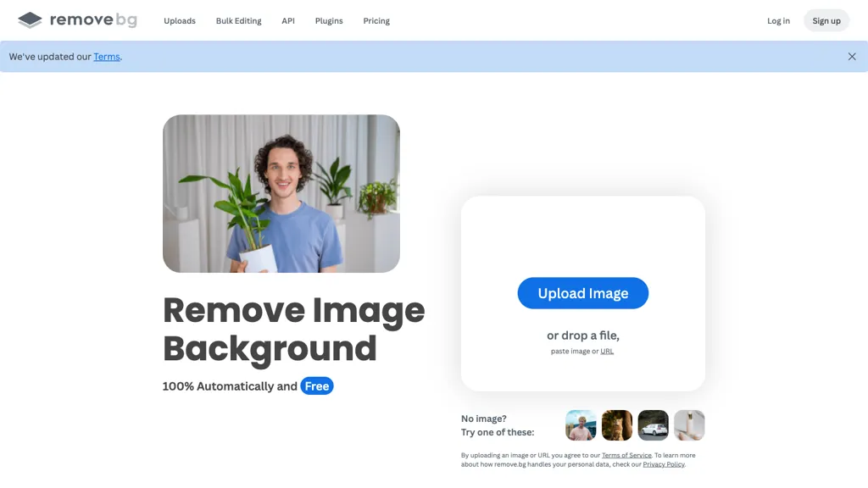Screen dimensions: 868x488
Task: Select the surfer sample image
Action: point(581,424)
